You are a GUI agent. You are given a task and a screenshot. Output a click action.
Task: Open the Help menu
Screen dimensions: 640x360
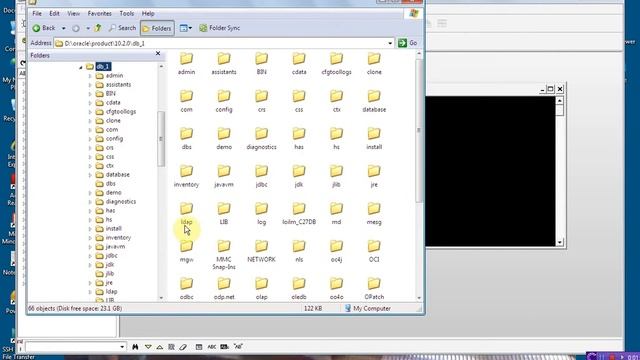tap(148, 13)
